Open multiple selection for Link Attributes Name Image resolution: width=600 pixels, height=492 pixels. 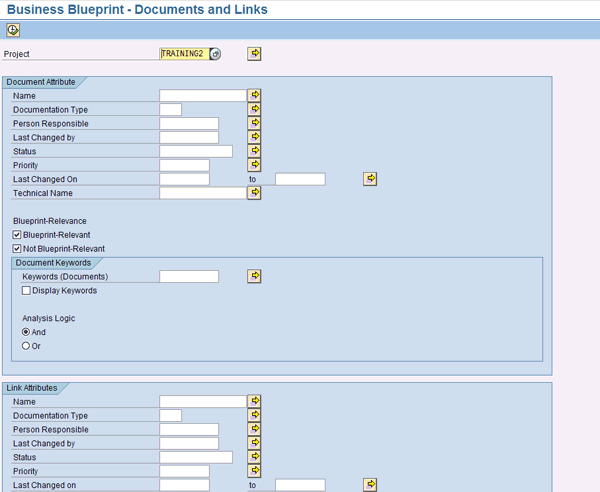point(254,401)
